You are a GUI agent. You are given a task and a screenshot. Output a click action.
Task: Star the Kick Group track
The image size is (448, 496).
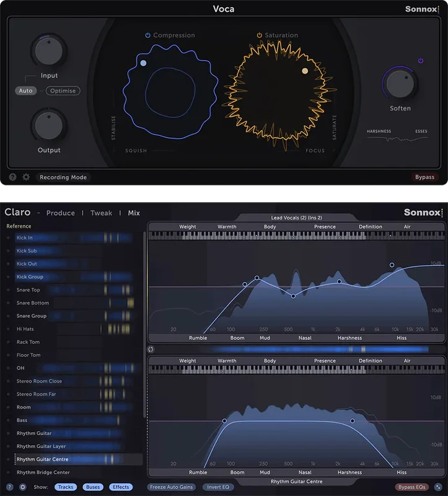(x=8, y=277)
